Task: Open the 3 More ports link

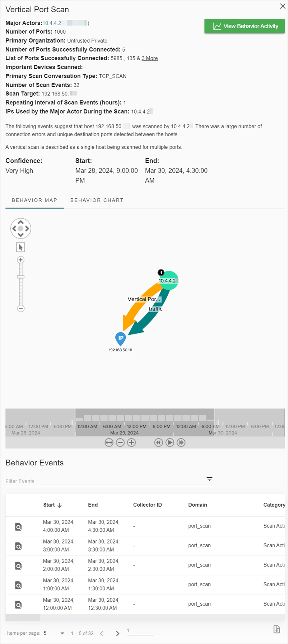Action: click(150, 58)
